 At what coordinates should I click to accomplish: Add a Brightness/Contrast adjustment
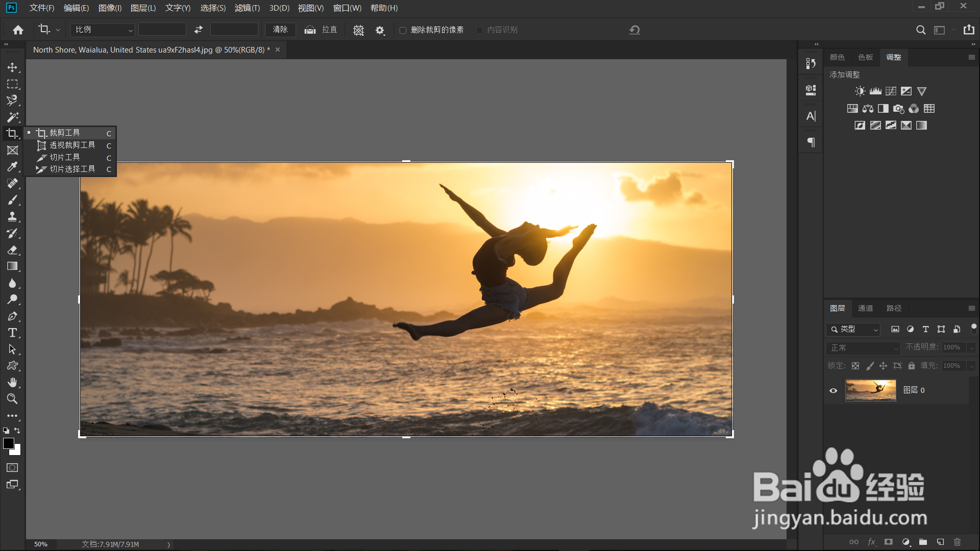[860, 91]
